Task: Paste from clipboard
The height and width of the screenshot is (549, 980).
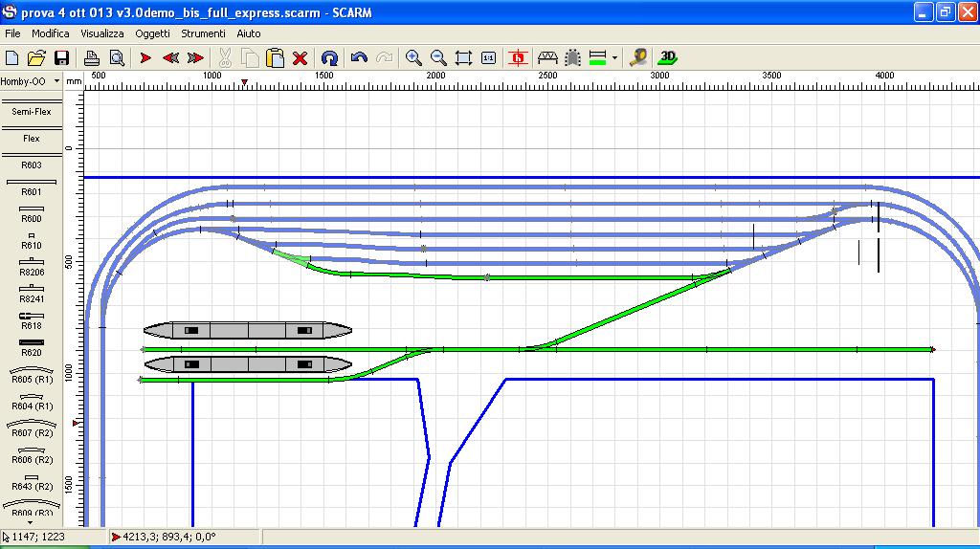Action: [275, 58]
